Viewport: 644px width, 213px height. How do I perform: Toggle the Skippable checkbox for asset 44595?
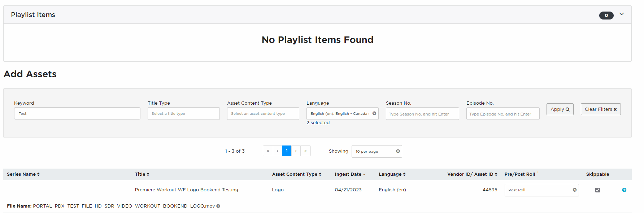click(597, 190)
